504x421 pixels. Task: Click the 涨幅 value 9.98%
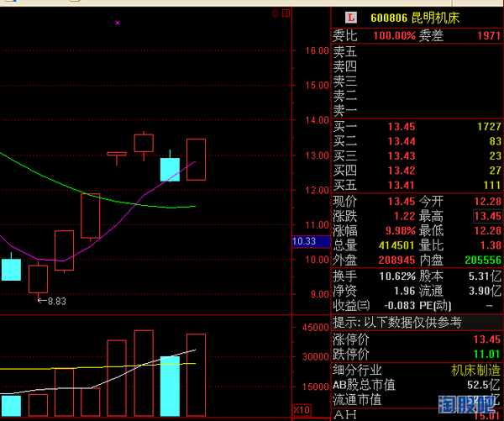(x=401, y=231)
